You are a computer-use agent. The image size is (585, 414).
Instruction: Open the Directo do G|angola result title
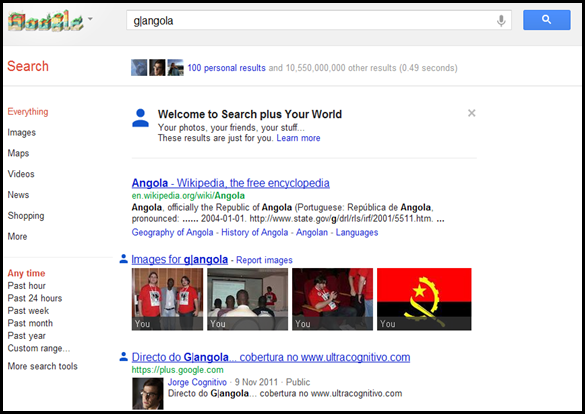point(271,357)
